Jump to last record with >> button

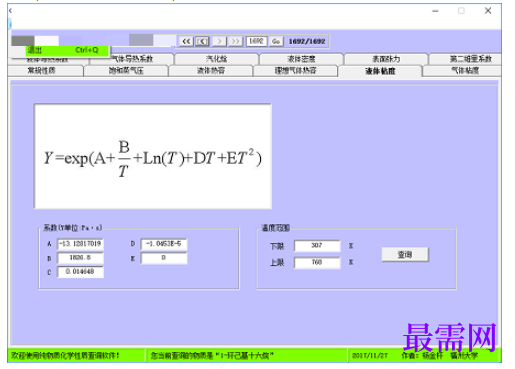pos(235,41)
